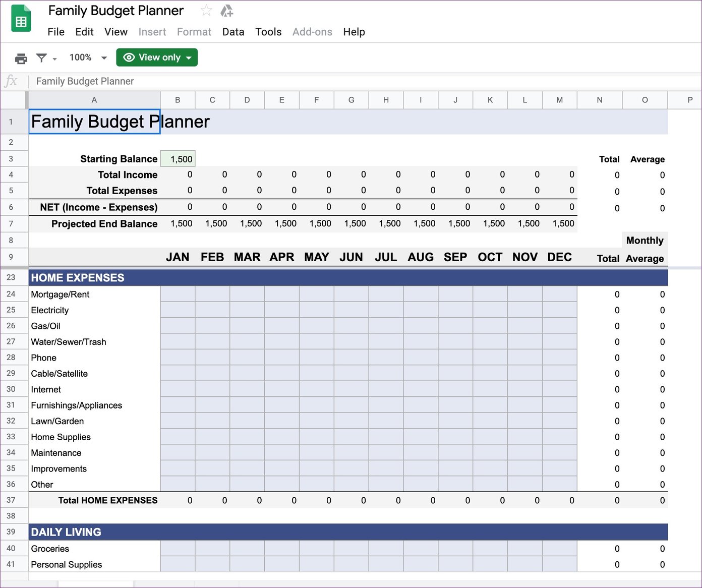
Task: Click the Phone row label
Action: (44, 358)
